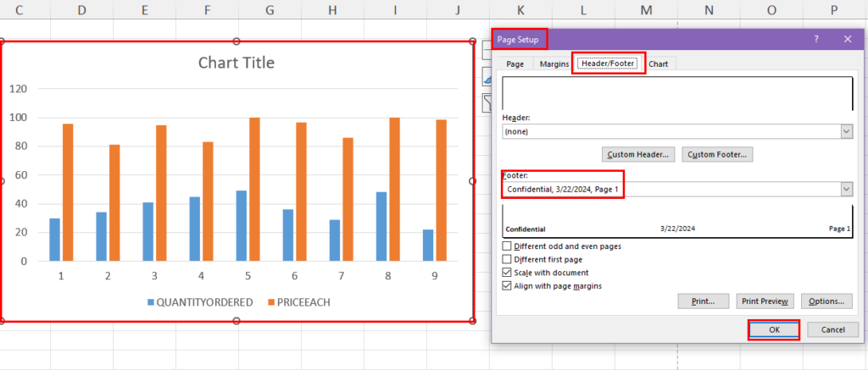This screenshot has width=868, height=370.
Task: Click the QUANTITYORDERED legend label
Action: (x=205, y=302)
